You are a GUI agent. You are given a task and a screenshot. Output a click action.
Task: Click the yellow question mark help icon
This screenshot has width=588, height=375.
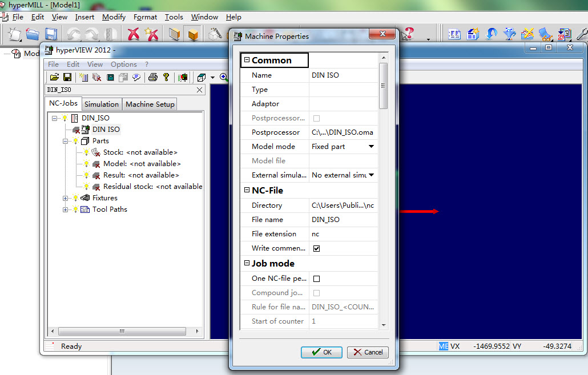point(166,77)
